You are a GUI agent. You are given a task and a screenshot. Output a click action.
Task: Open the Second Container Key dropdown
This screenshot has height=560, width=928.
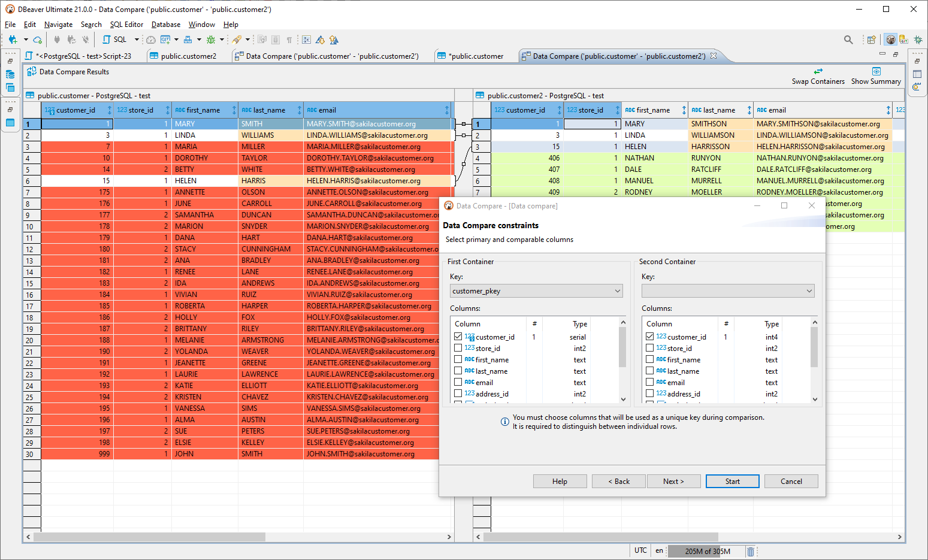(728, 291)
